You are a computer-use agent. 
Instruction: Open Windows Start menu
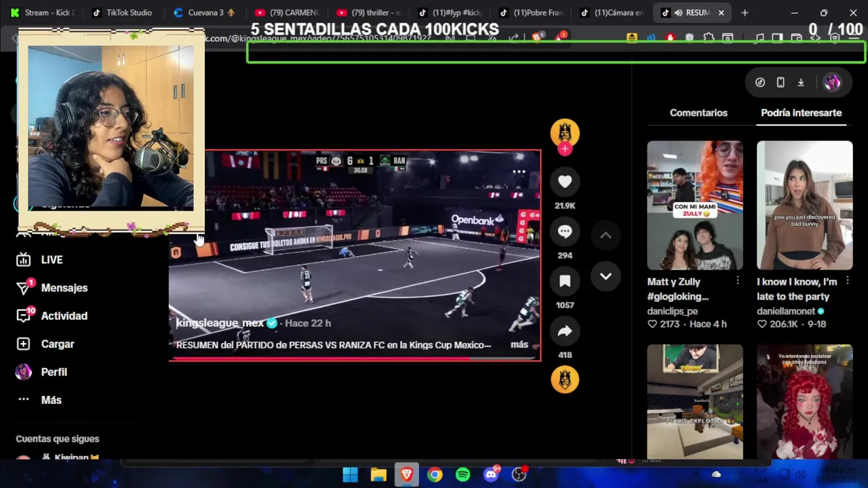tap(350, 474)
